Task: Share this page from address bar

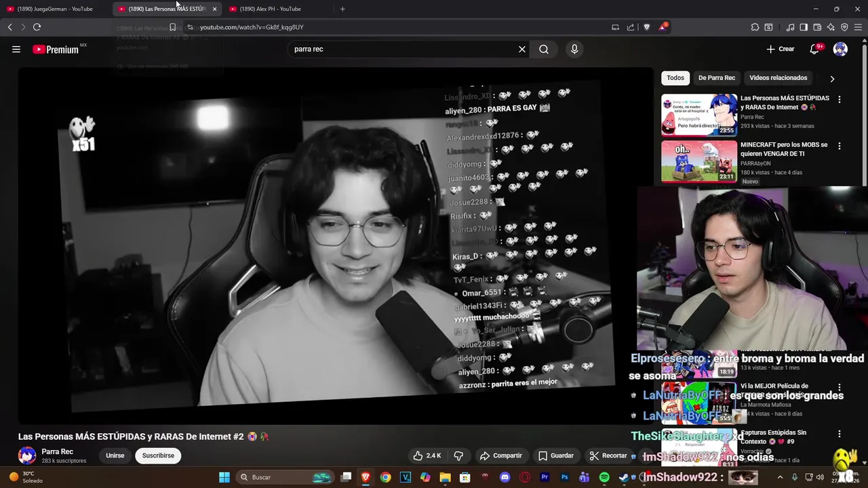Action: tap(631, 27)
